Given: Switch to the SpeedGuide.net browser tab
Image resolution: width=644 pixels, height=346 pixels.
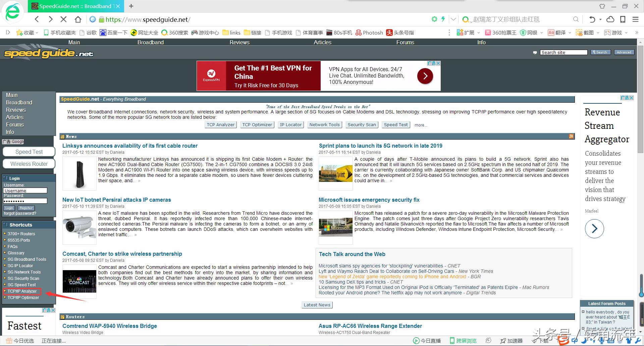Looking at the screenshot, I should pyautogui.click(x=75, y=6).
